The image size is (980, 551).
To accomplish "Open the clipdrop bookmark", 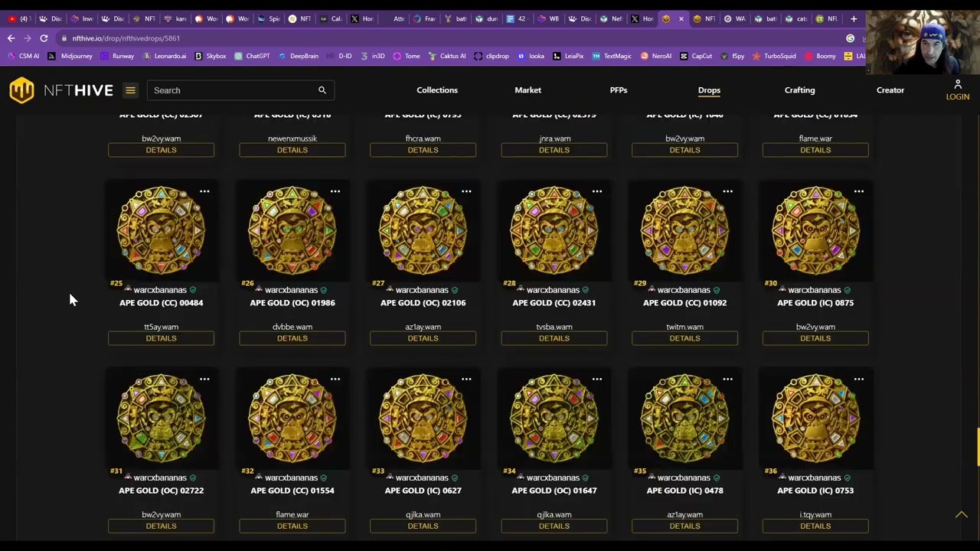I will tap(492, 56).
